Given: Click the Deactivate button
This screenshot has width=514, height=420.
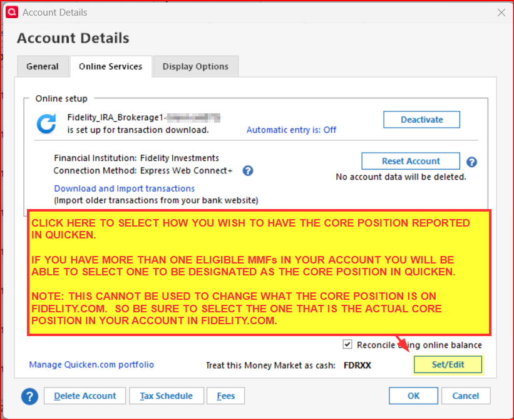Looking at the screenshot, I should (x=421, y=120).
